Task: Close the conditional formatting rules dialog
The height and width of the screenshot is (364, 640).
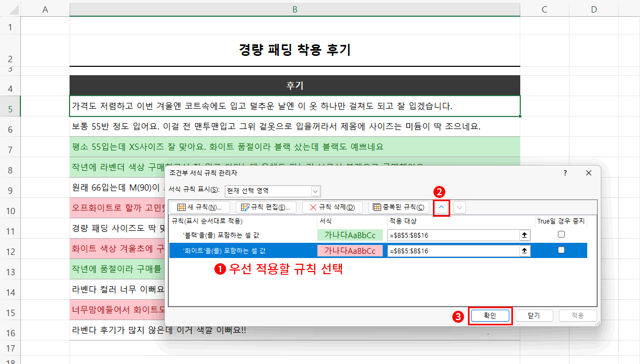Action: pyautogui.click(x=589, y=173)
